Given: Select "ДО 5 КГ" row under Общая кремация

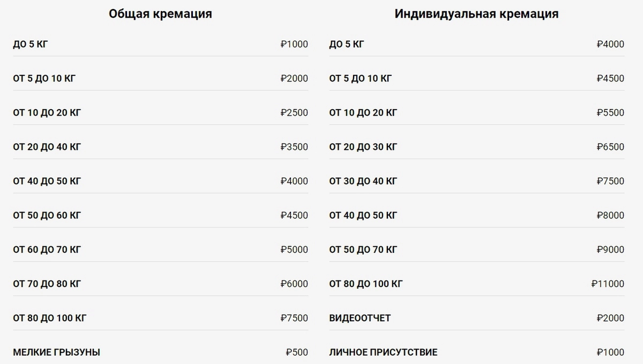Looking at the screenshot, I should [31, 44].
